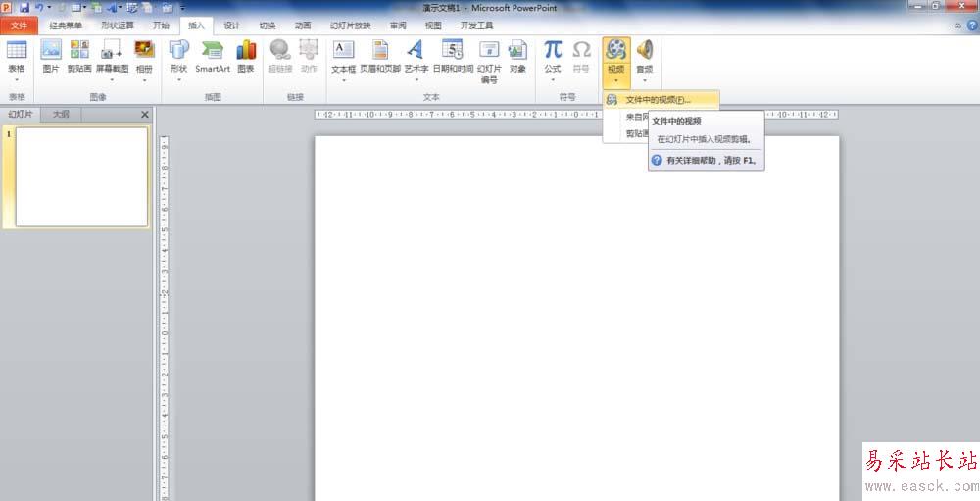Viewport: 980px width, 501px height.
Task: Click the PowerPoint application icon
Action: point(6,8)
